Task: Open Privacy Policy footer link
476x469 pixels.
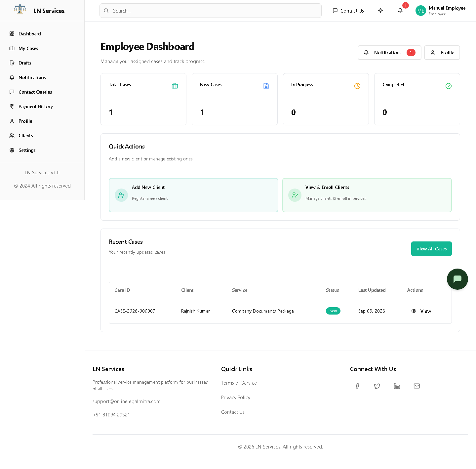Action: click(236, 398)
